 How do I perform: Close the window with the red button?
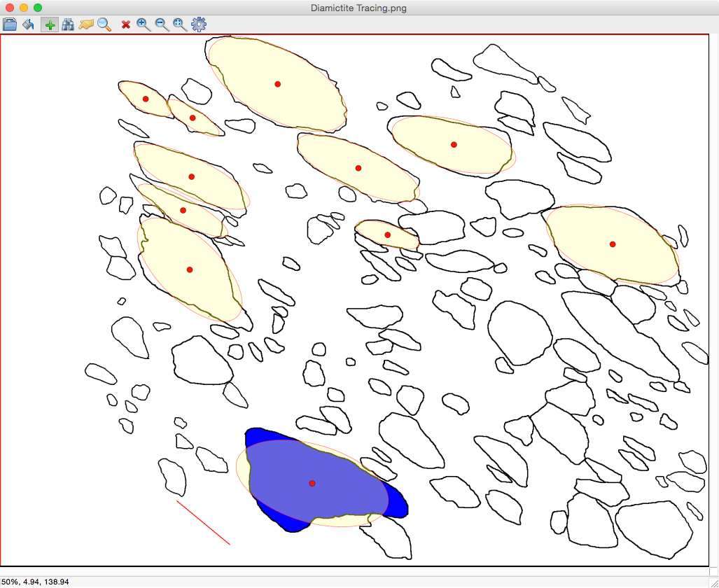coord(10,8)
